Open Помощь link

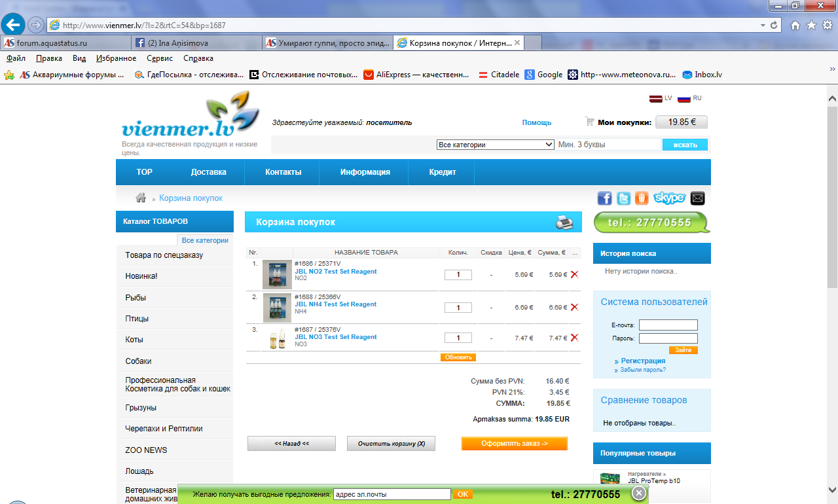pyautogui.click(x=537, y=122)
